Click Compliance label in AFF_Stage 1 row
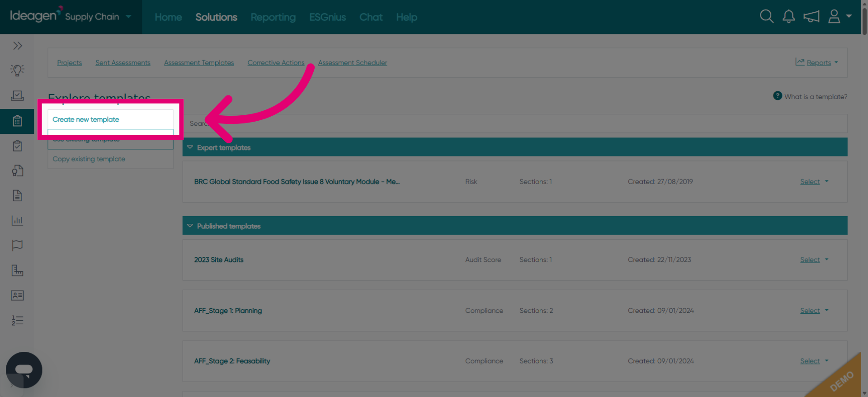 point(484,311)
